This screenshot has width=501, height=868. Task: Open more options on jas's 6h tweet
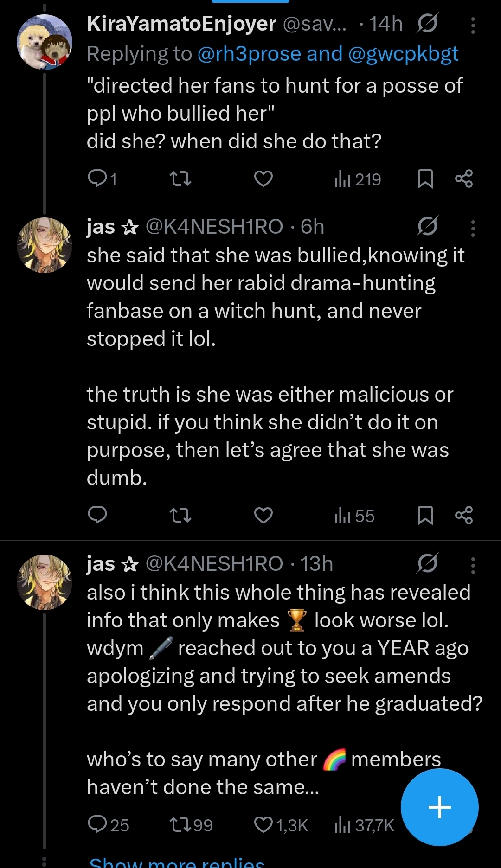tap(473, 228)
